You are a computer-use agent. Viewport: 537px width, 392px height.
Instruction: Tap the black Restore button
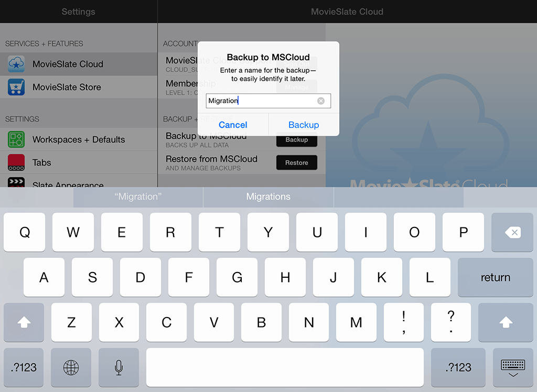[296, 163]
